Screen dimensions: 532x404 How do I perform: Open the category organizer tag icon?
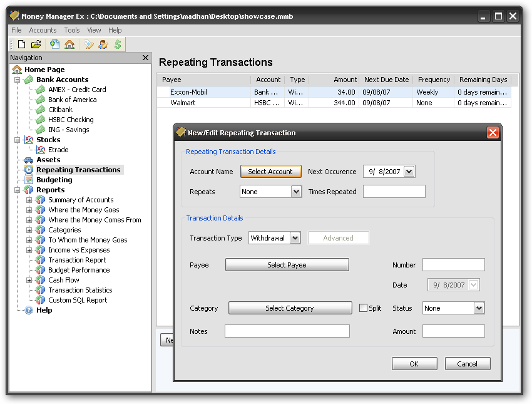pyautogui.click(x=89, y=44)
